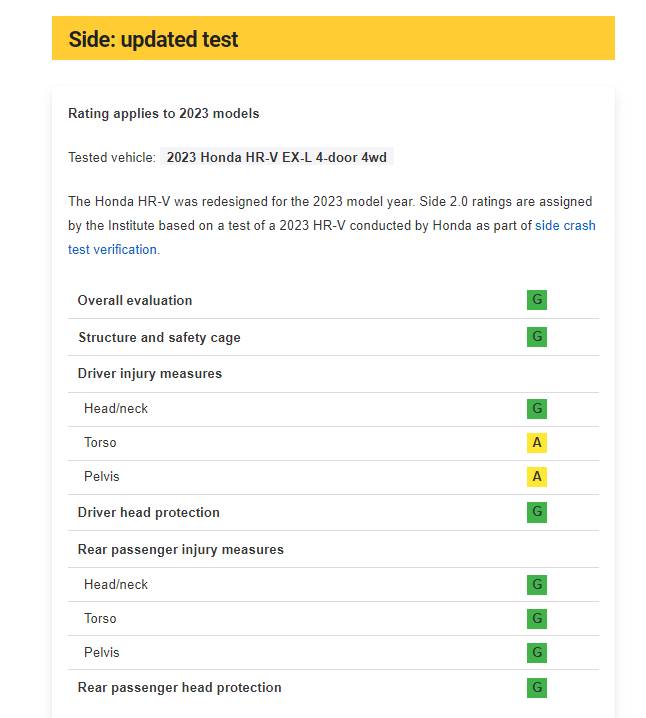Click driver Pelvis yellow A badge
This screenshot has width=646, height=718.
point(537,477)
